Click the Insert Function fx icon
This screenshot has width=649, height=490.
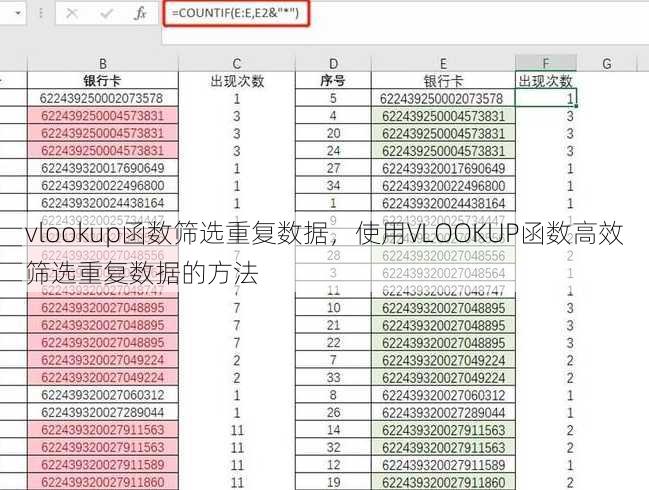click(140, 14)
